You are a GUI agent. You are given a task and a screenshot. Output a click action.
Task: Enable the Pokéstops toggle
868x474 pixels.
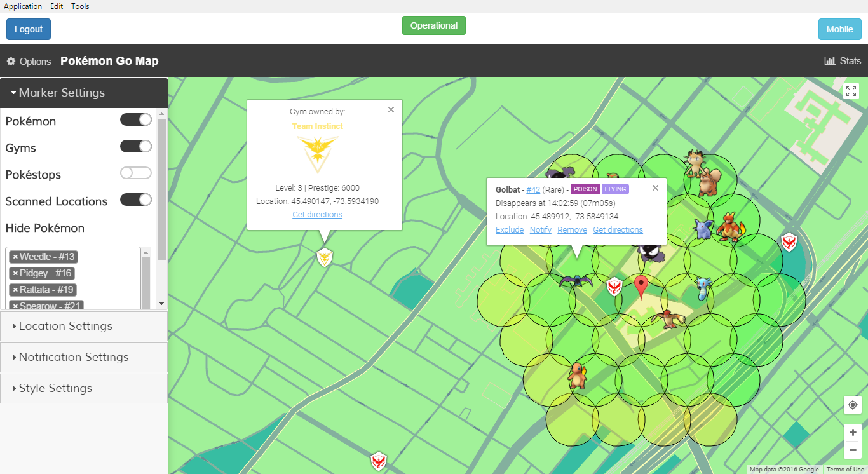(136, 173)
